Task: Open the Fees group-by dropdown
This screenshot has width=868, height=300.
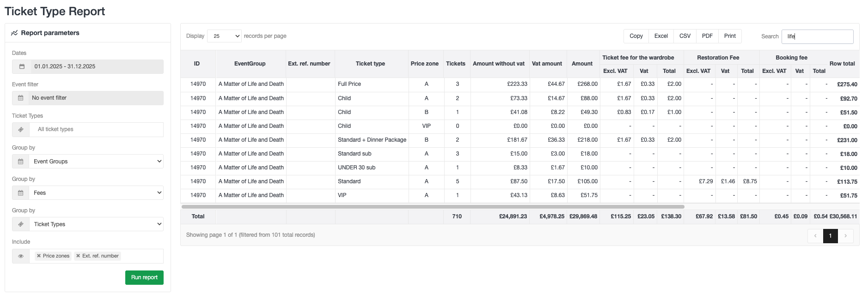Action: pos(97,193)
